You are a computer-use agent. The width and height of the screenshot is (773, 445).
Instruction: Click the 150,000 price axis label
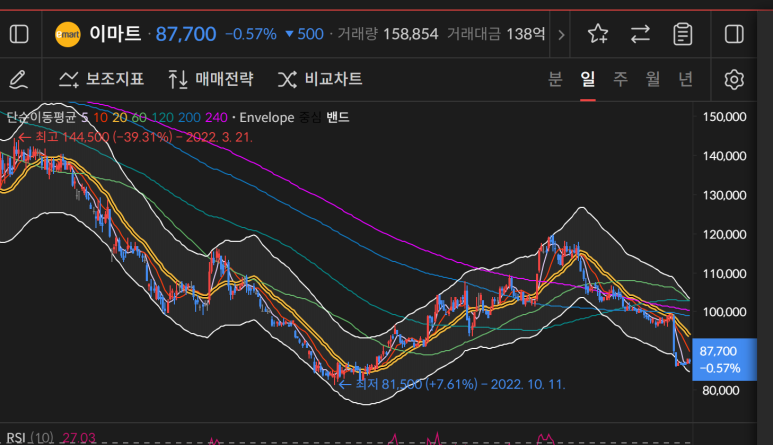(x=725, y=117)
